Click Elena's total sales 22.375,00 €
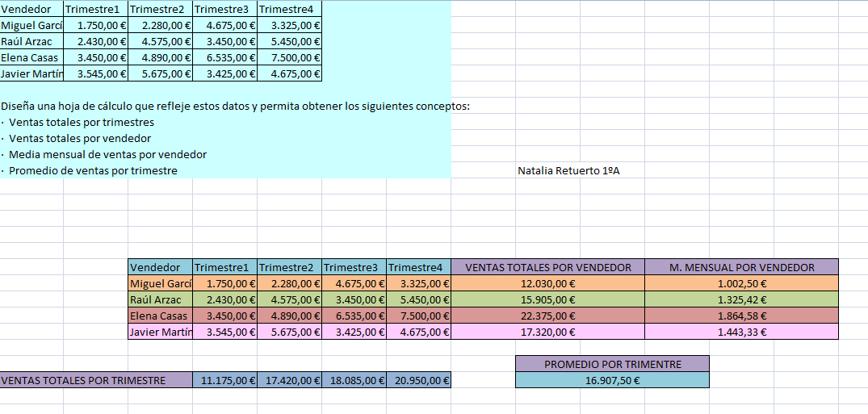This screenshot has width=868, height=414. (x=548, y=316)
